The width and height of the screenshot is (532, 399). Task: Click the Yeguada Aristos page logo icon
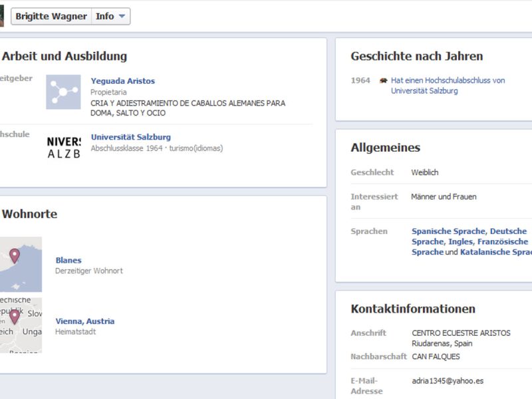[63, 92]
